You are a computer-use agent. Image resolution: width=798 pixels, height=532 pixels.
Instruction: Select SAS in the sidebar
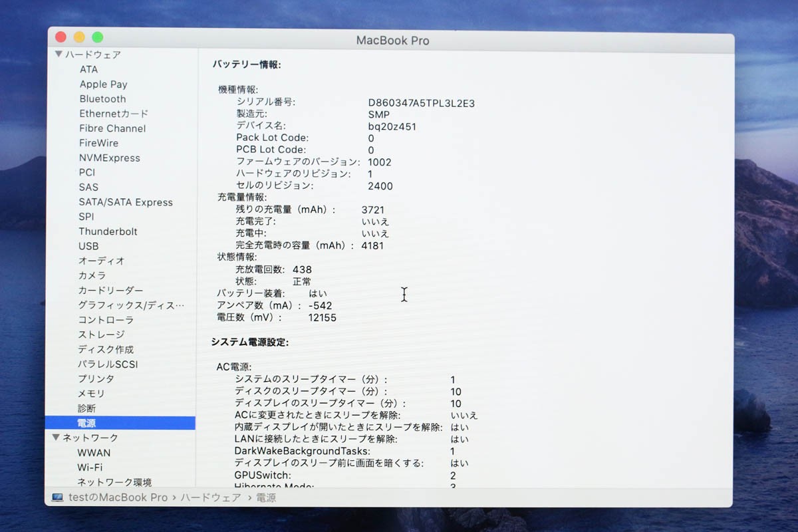click(x=88, y=188)
